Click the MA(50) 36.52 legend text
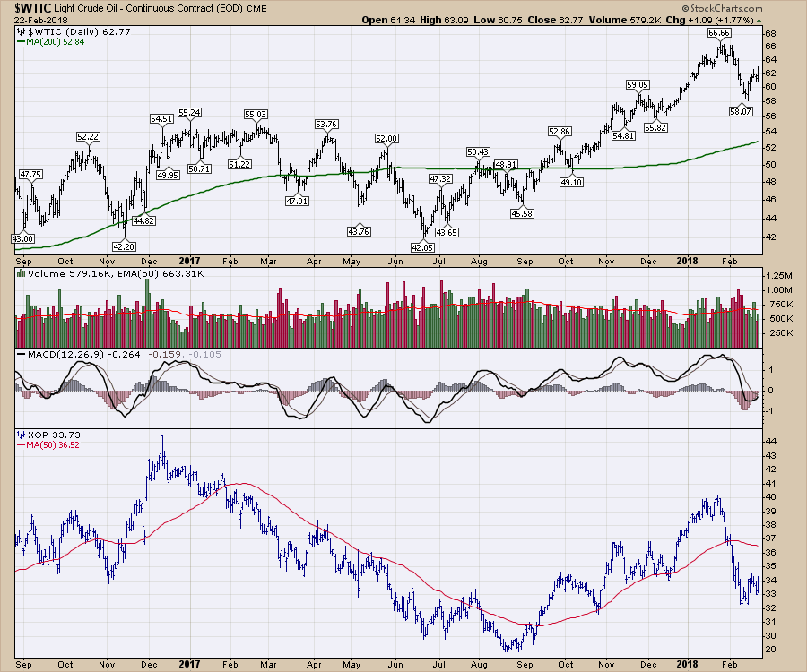Image resolution: width=807 pixels, height=672 pixels. (x=53, y=445)
